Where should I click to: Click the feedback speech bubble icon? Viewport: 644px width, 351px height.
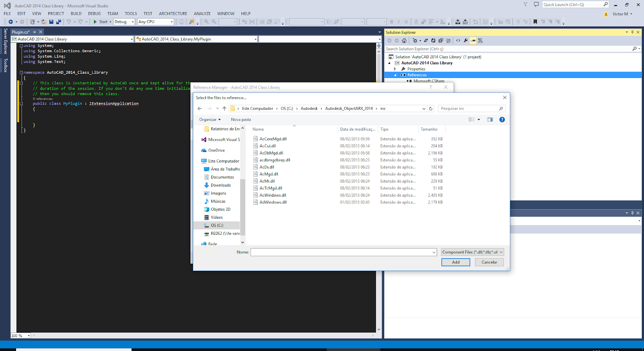click(536, 4)
